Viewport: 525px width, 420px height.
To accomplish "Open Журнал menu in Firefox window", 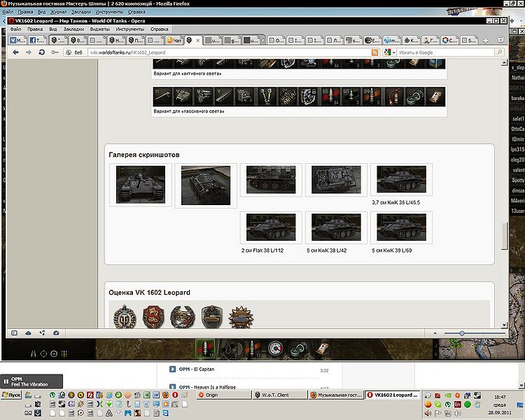I will click(59, 12).
